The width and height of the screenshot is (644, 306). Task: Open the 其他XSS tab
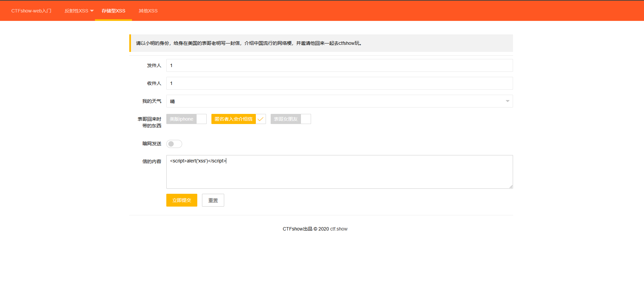148,11
